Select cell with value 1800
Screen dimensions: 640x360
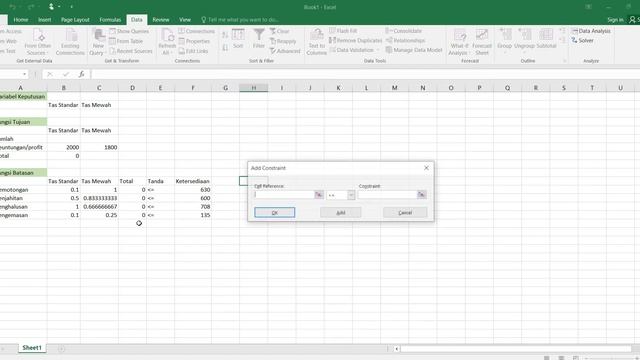point(99,147)
